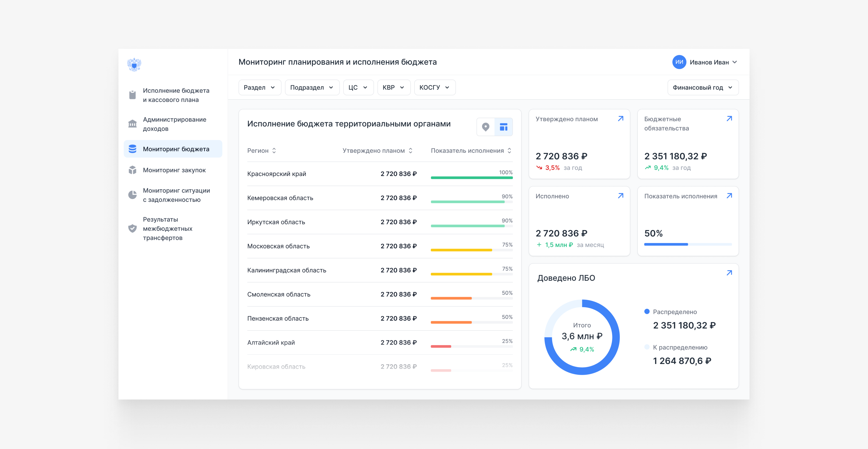This screenshot has width=868, height=449.
Task: Expand the Раздел filter dropdown
Action: click(x=259, y=88)
